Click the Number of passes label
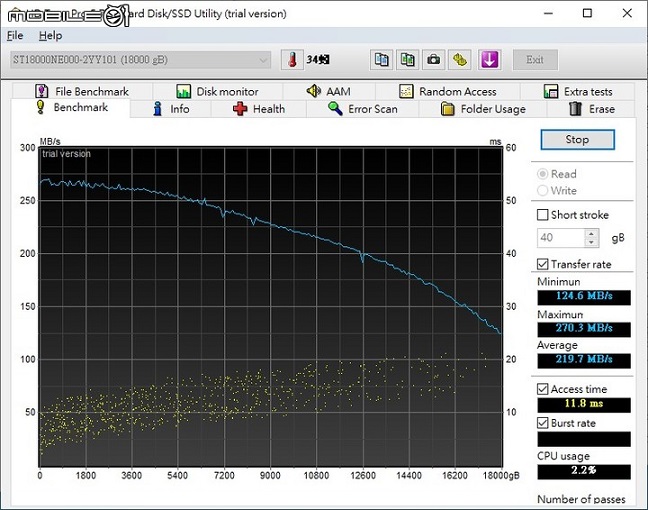 tap(581, 499)
